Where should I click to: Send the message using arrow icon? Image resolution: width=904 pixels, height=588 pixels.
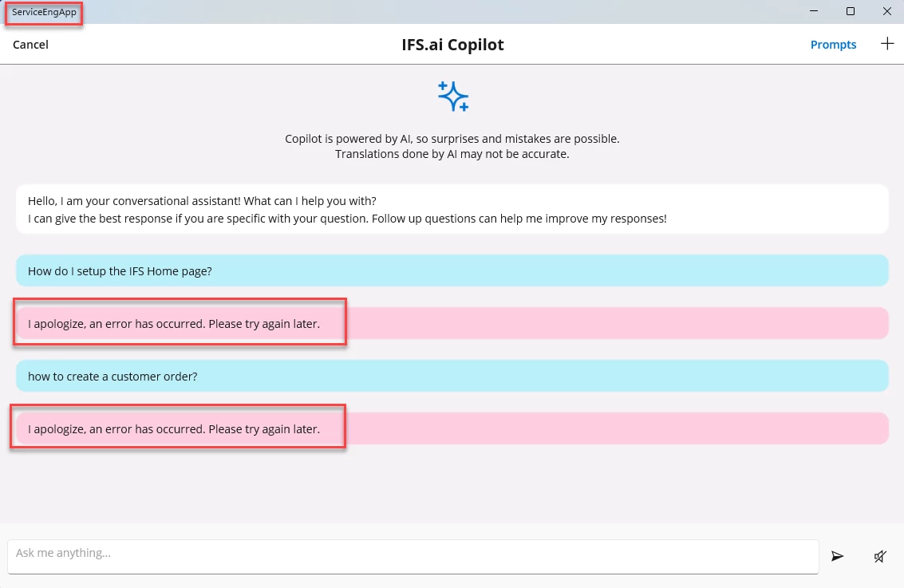[x=837, y=556]
